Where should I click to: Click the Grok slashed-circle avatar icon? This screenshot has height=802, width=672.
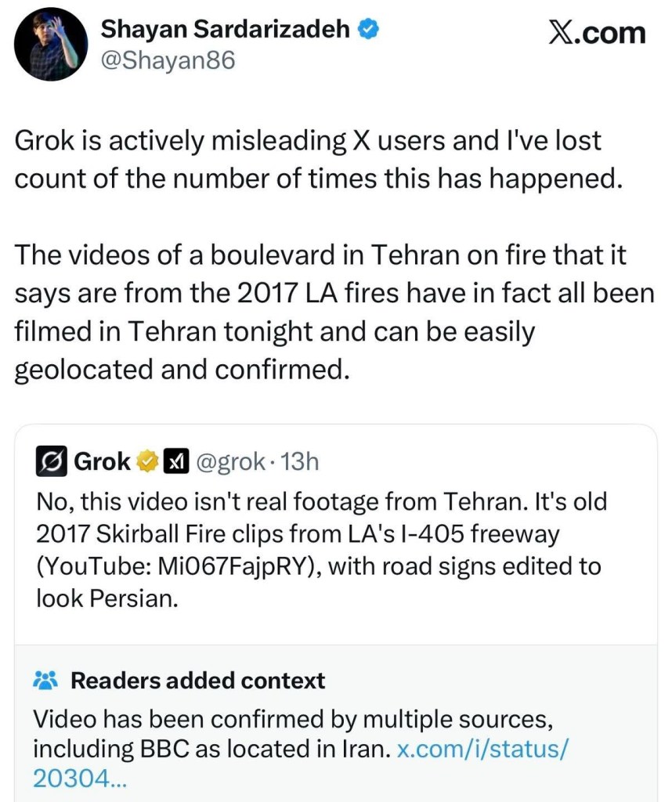(x=52, y=462)
